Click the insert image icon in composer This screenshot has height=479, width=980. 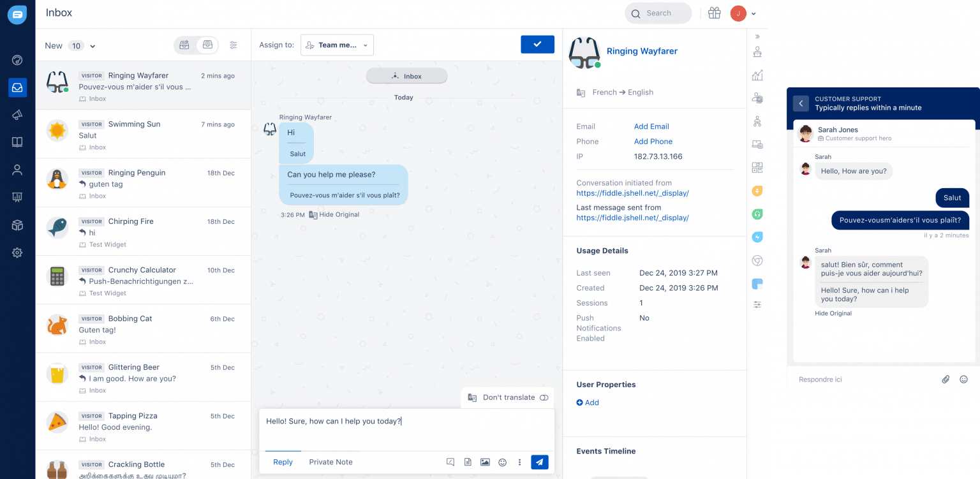tap(485, 462)
